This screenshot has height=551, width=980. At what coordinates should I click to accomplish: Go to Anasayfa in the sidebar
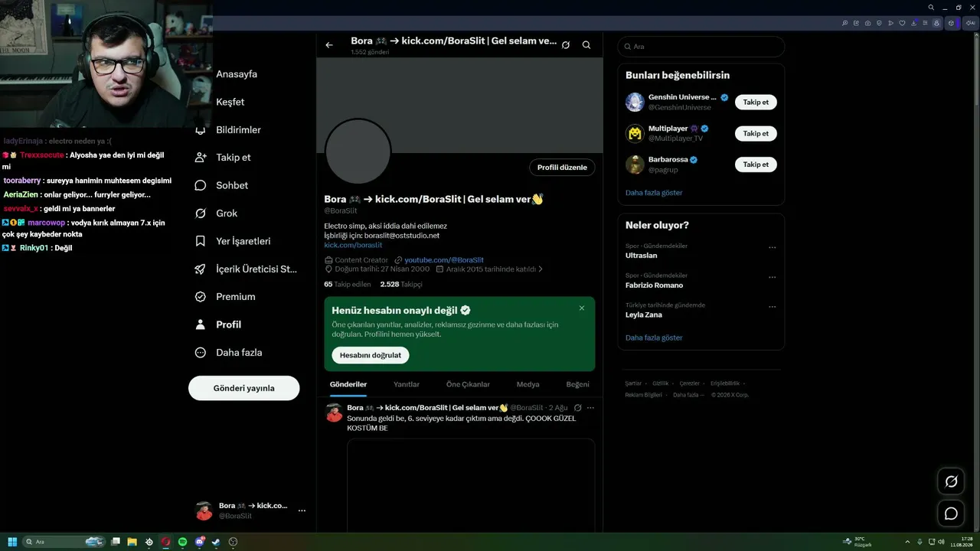tap(237, 74)
